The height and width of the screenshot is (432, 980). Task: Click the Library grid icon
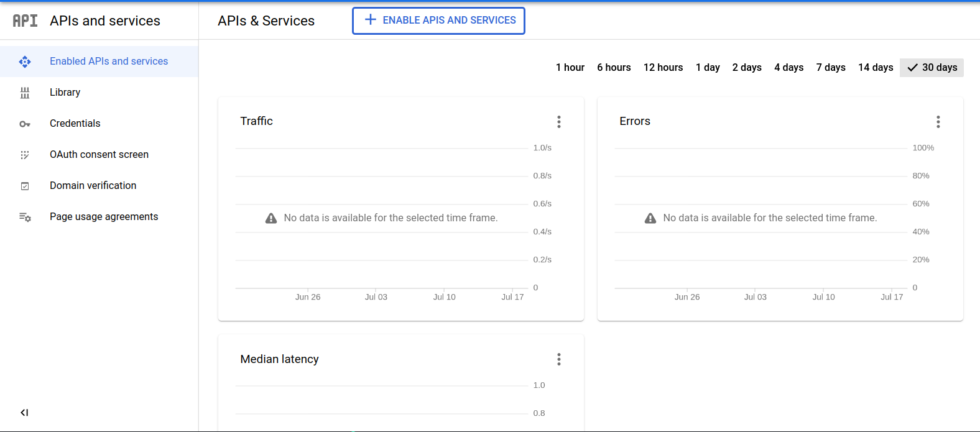(x=25, y=93)
